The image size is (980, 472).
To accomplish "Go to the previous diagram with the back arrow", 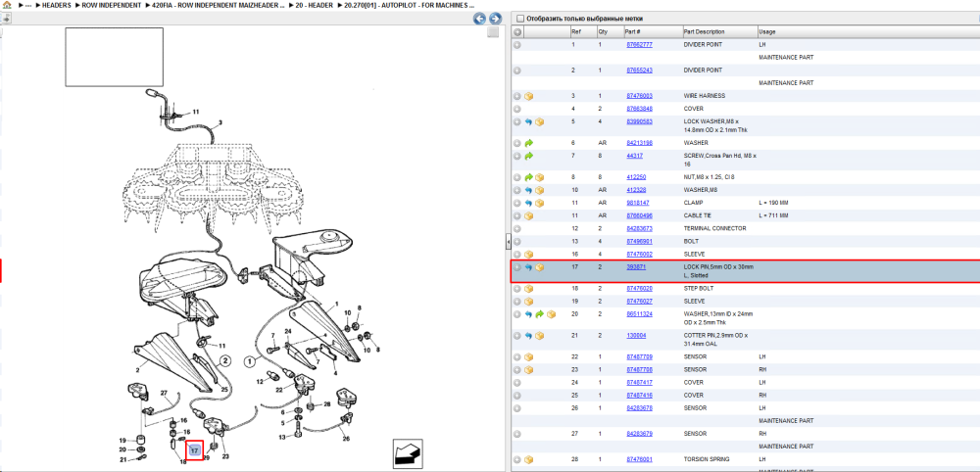I will 480,19.
